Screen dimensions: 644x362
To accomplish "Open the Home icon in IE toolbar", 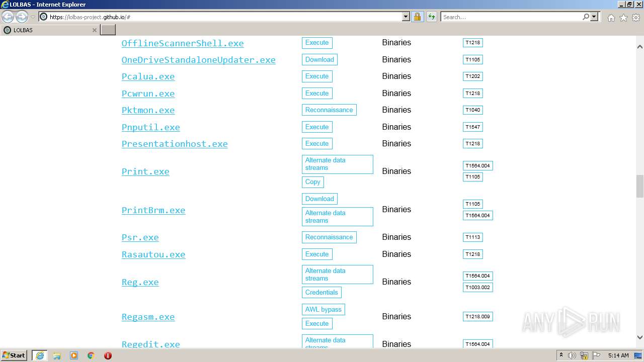I will pyautogui.click(x=611, y=18).
